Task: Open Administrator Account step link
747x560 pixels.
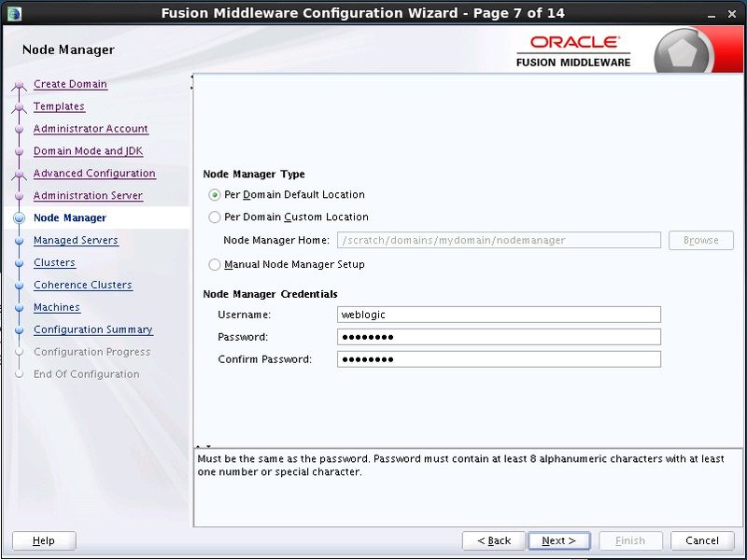Action: tap(91, 129)
